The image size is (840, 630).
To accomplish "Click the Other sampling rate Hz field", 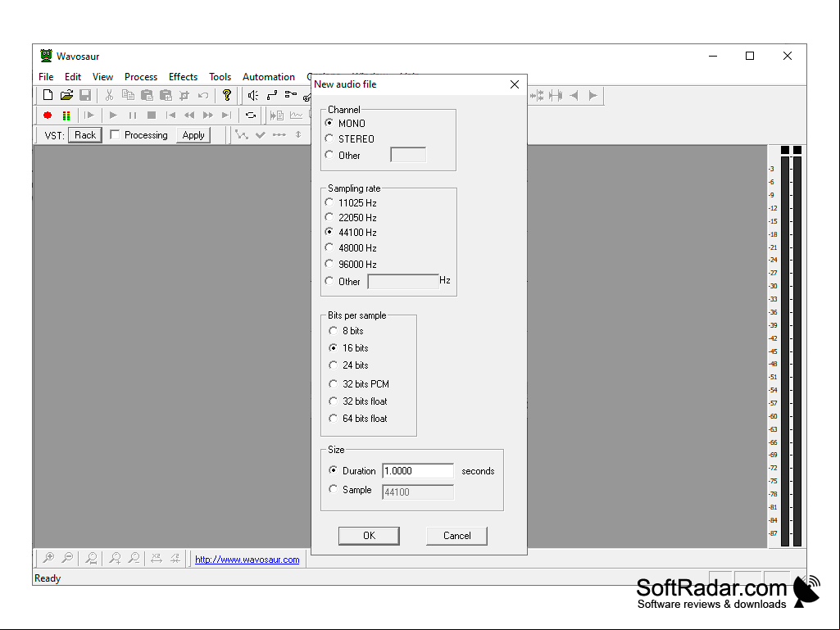I will pyautogui.click(x=403, y=281).
